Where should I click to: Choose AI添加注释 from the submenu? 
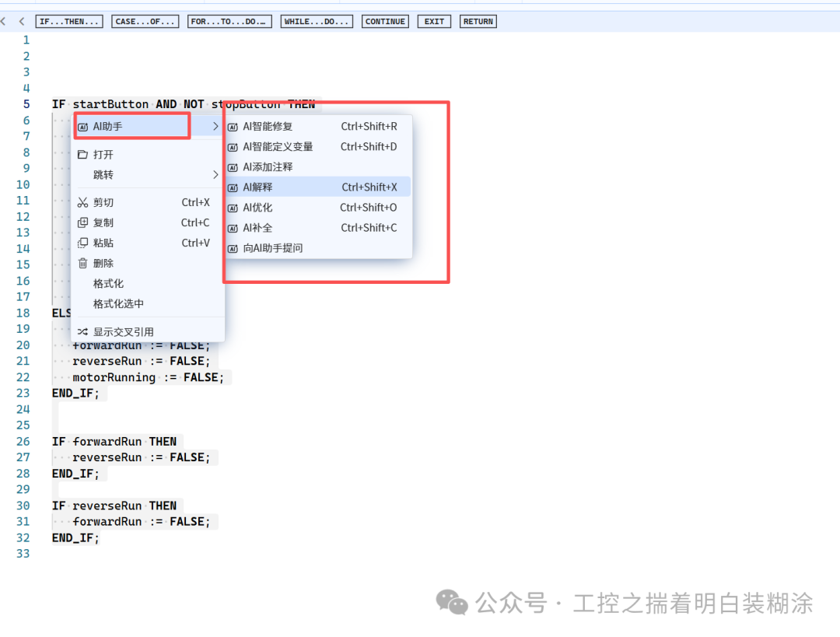(318, 167)
